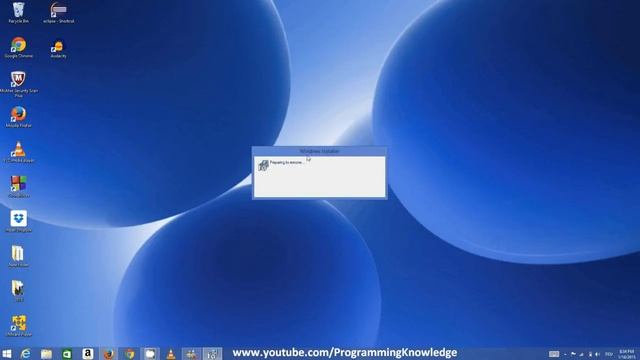The image size is (640, 360).
Task: Open the touch keyboard tray icon
Action: point(553,354)
